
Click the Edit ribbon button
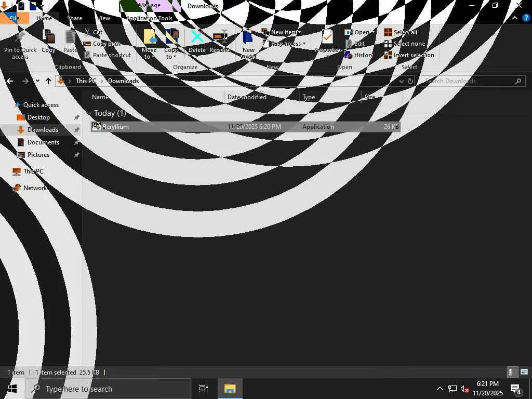pos(355,44)
